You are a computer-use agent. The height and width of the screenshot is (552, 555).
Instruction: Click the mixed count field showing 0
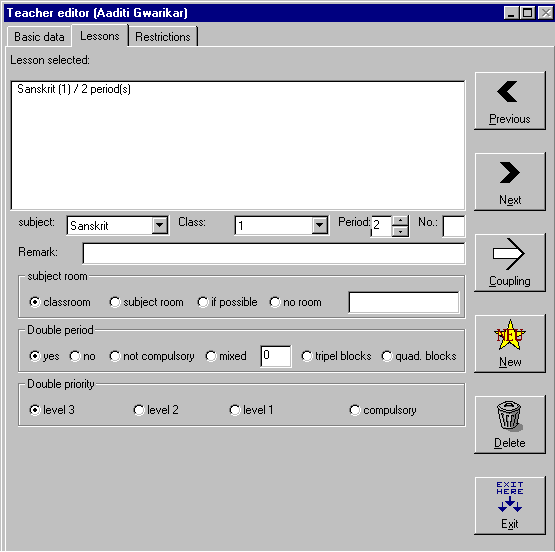click(x=276, y=356)
